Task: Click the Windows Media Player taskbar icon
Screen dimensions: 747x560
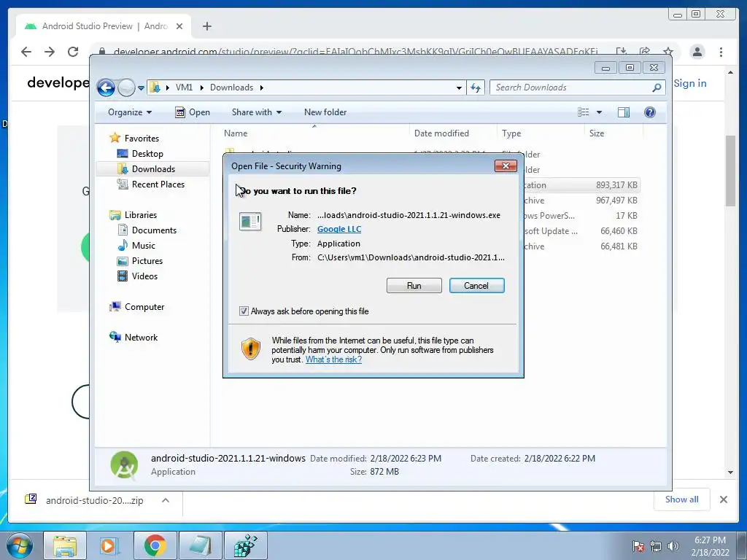Action: point(109,545)
